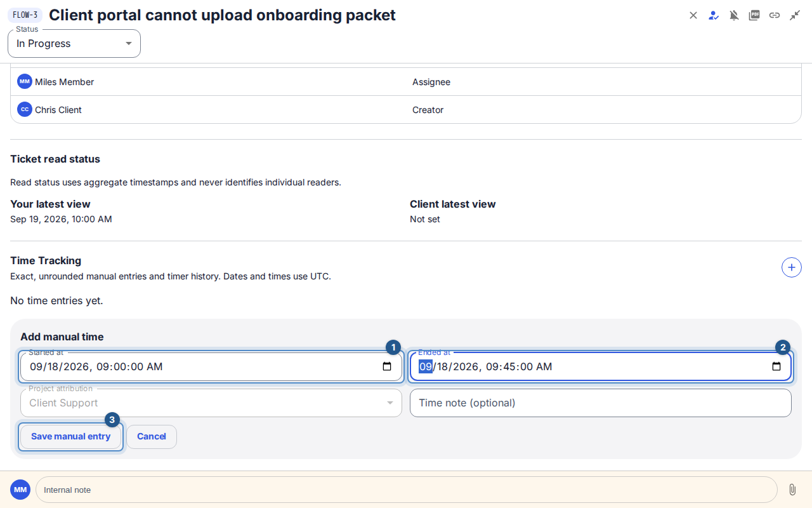Viewport: 812px width, 508px height.
Task: Open Started at calendar picker icon
Action: [x=387, y=366]
